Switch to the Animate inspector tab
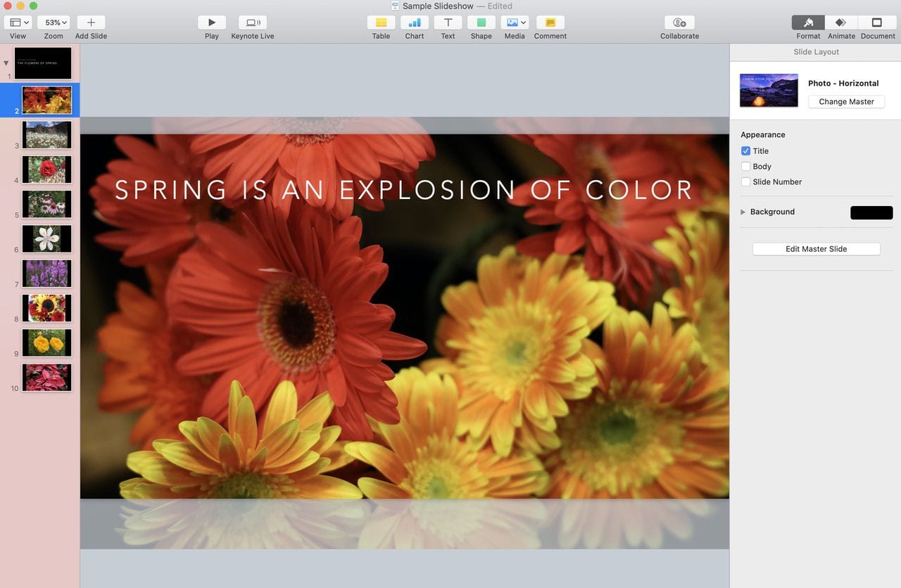 [841, 23]
